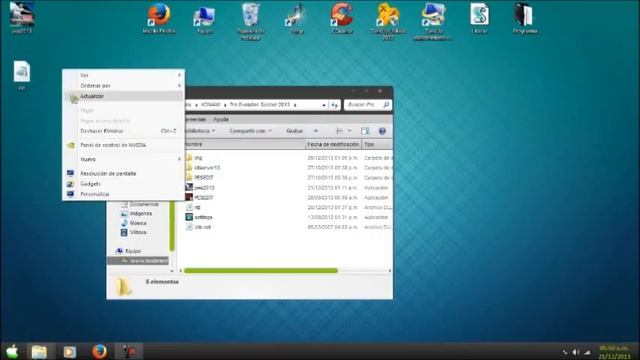Choose Personalizar in the context menu
The width and height of the screenshot is (640, 360).
tap(123, 194)
